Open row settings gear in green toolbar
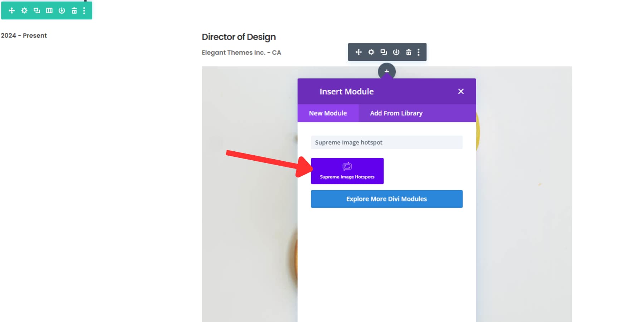The height and width of the screenshot is (322, 644). click(24, 10)
